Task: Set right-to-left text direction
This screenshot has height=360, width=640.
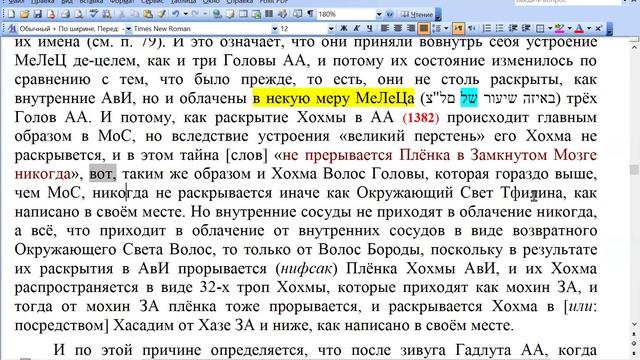Action: tap(471, 28)
